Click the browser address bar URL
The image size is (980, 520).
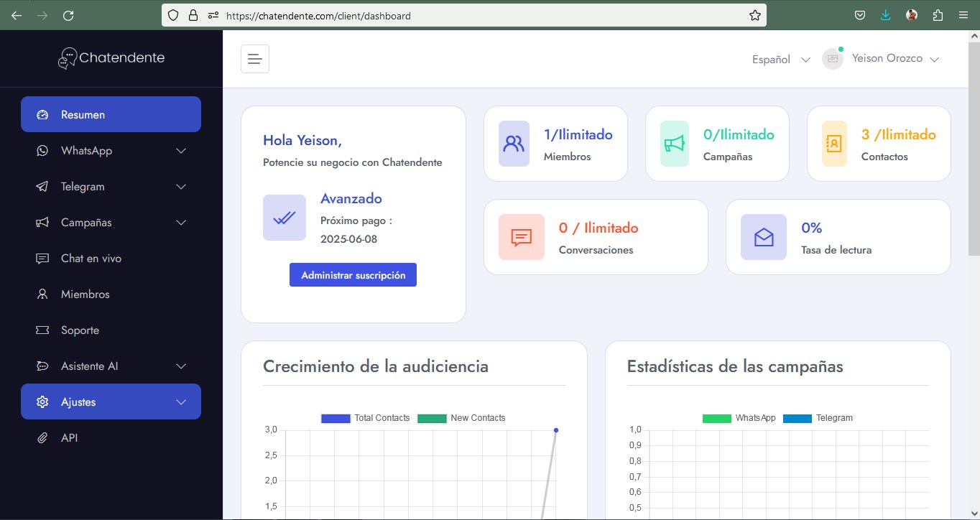318,15
